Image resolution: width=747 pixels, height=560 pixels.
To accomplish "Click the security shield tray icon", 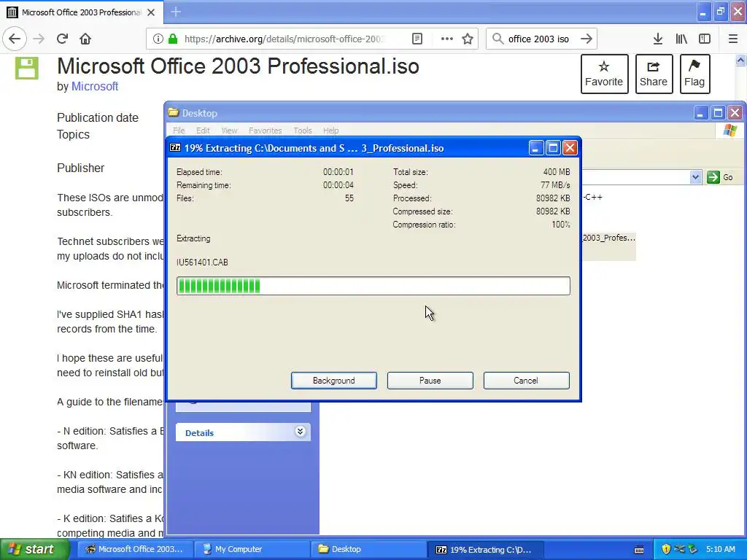I will click(666, 549).
